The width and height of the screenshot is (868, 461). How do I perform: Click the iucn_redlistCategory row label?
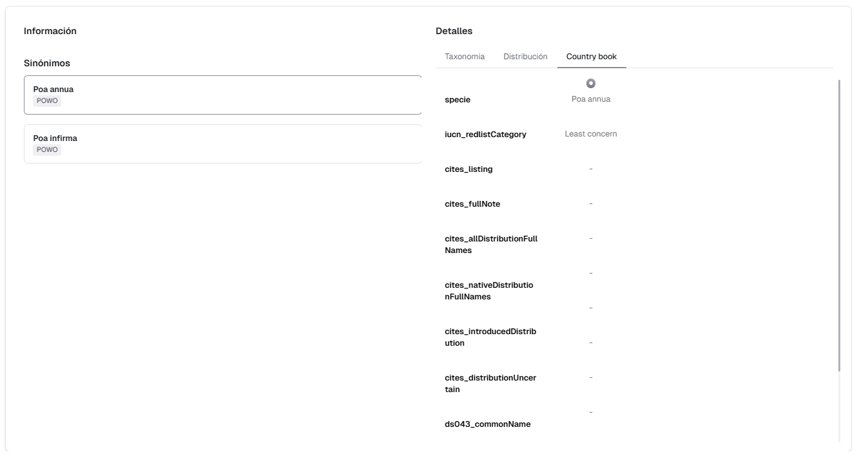485,135
